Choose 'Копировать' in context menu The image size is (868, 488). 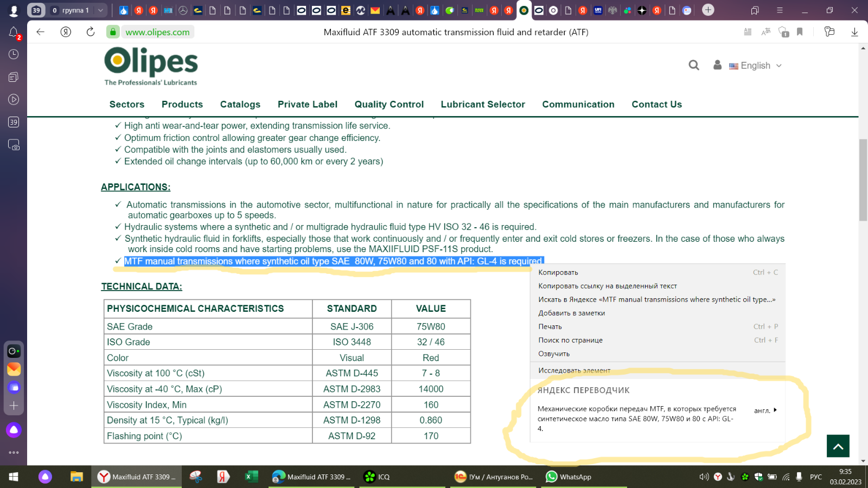pyautogui.click(x=658, y=272)
